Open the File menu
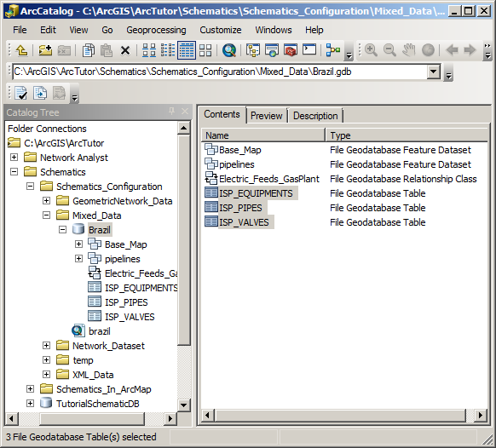This screenshot has height=448, width=496. tap(20, 30)
